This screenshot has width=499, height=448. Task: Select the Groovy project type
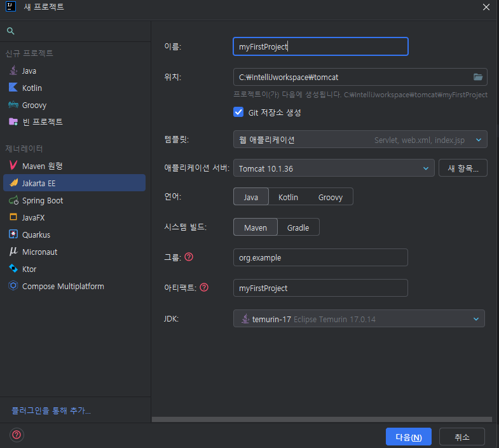tap(74, 105)
